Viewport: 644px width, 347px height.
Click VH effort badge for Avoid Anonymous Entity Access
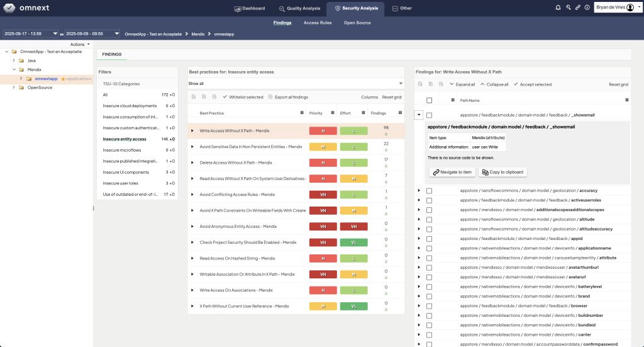point(353,227)
